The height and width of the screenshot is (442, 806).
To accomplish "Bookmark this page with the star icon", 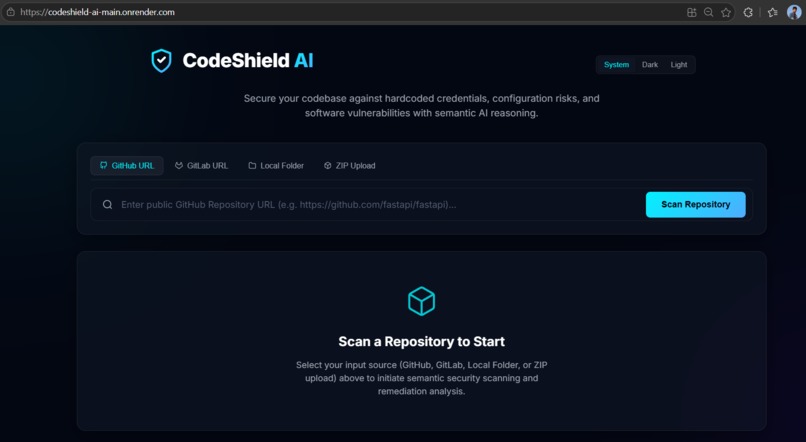I will 726,12.
